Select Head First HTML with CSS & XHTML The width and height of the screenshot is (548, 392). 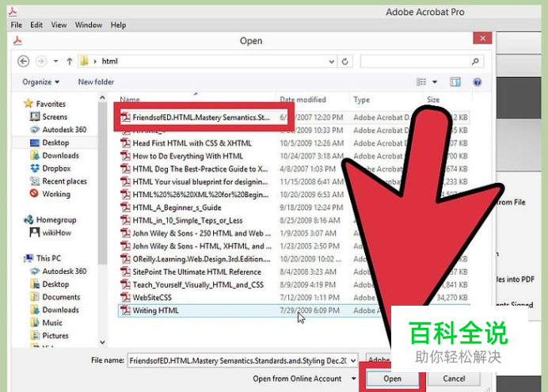(x=192, y=143)
